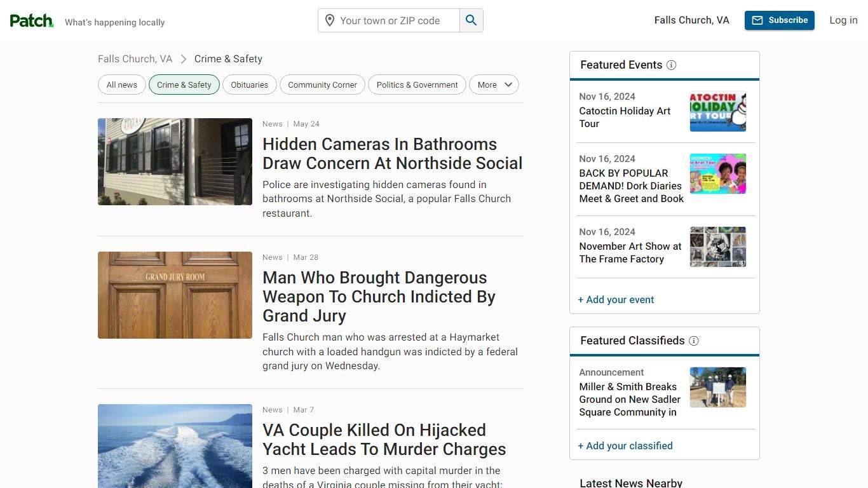Open November Art Show at Frame Factory
Screen dimensions: 868x488
point(630,253)
